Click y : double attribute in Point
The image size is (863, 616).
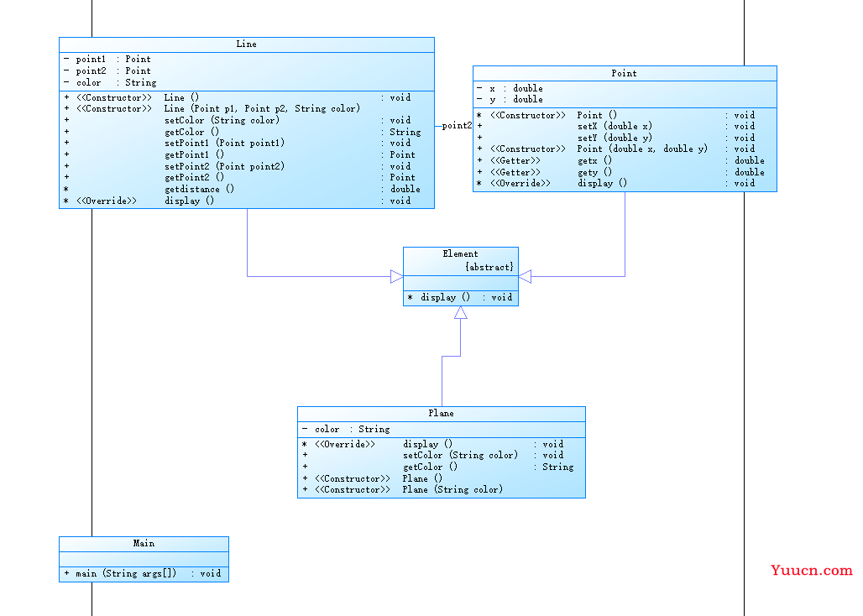click(510, 100)
